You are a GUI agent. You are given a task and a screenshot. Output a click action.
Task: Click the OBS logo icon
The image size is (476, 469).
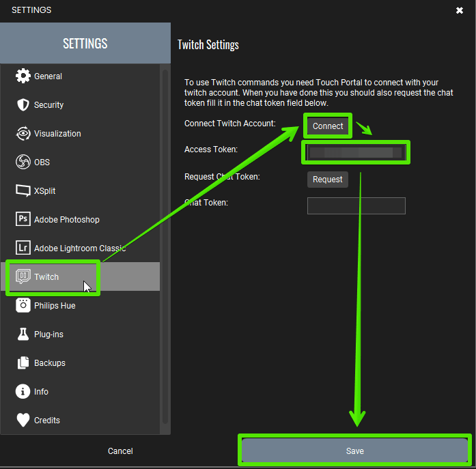click(23, 162)
